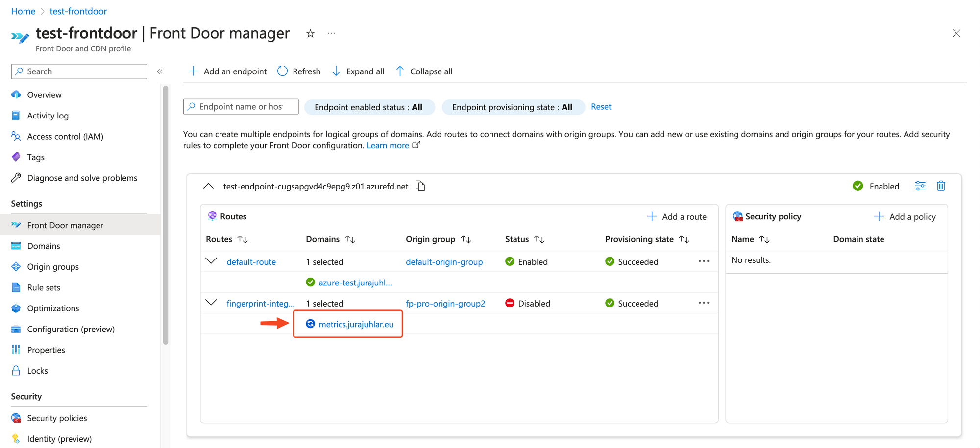Open default-route link

tap(251, 262)
